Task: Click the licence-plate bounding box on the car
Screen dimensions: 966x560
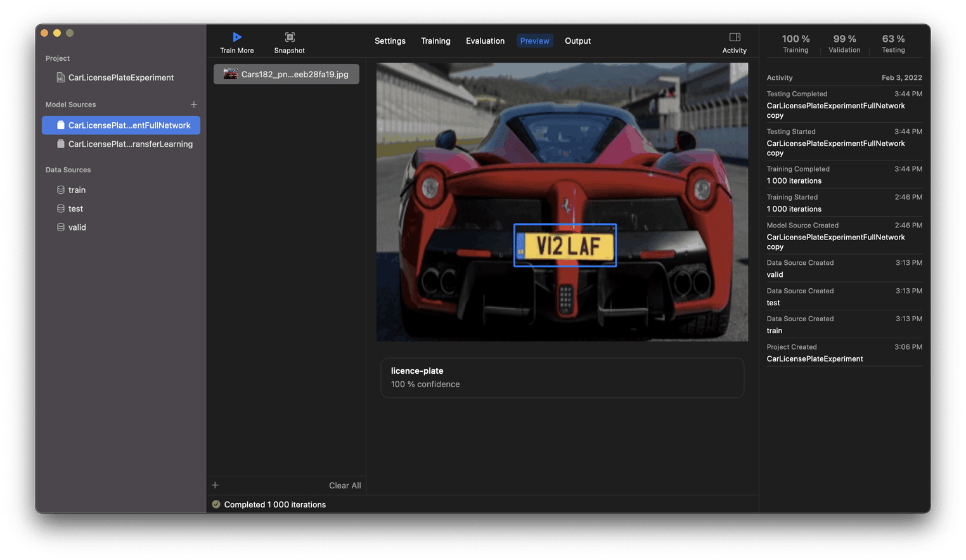Action: point(564,245)
